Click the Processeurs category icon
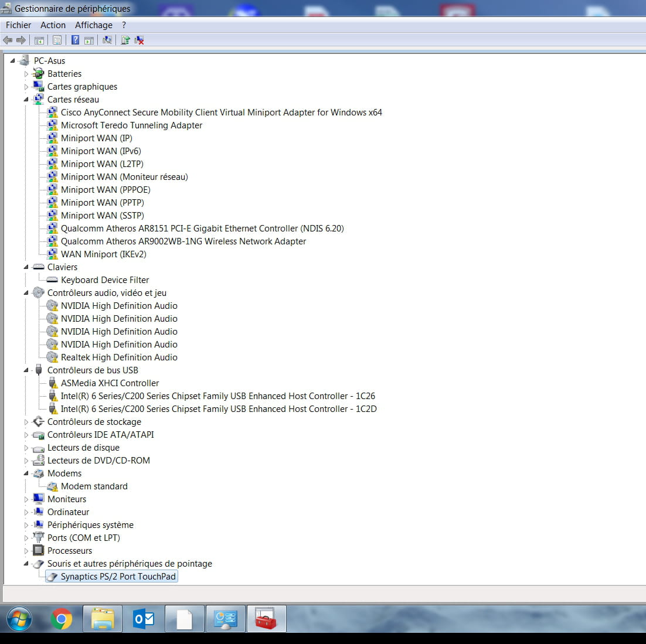This screenshot has height=644, width=646. [x=38, y=550]
